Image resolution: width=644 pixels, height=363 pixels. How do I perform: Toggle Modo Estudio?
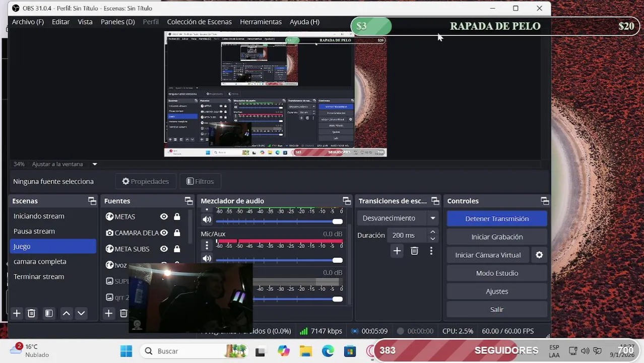(497, 273)
